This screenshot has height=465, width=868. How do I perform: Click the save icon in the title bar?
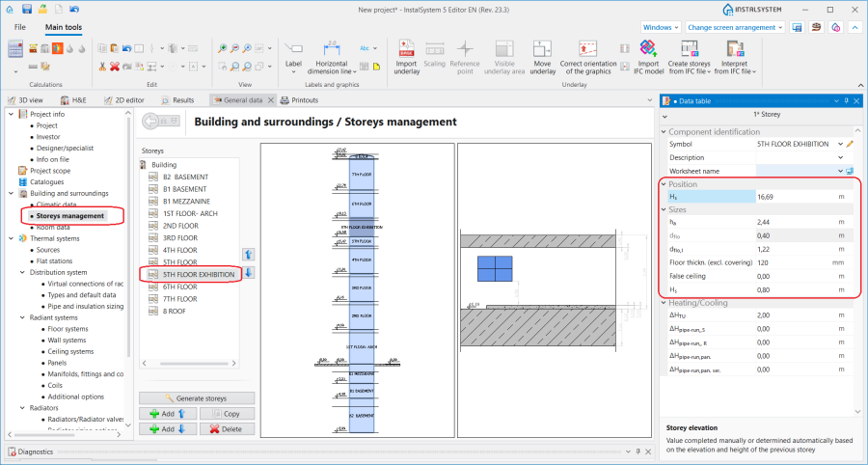[x=27, y=10]
